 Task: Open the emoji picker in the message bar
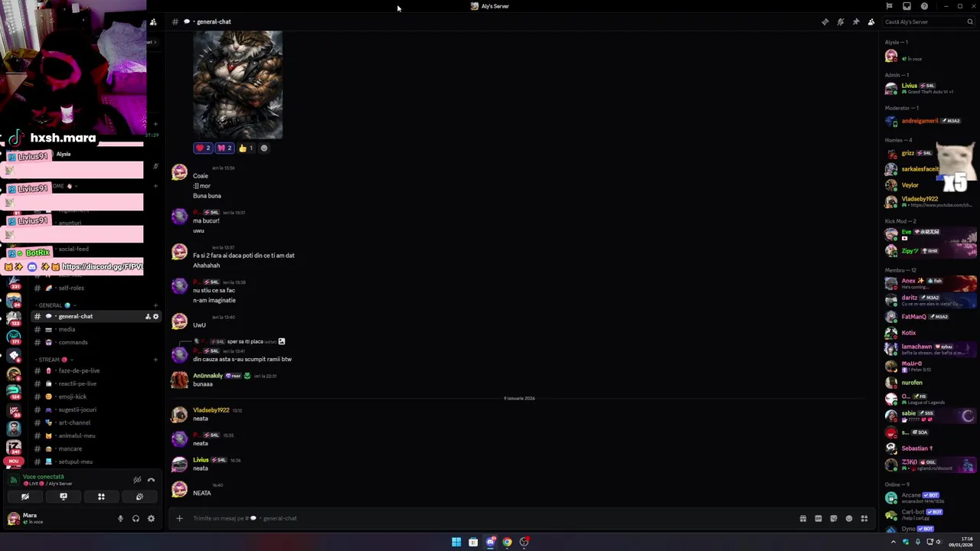coord(849,518)
